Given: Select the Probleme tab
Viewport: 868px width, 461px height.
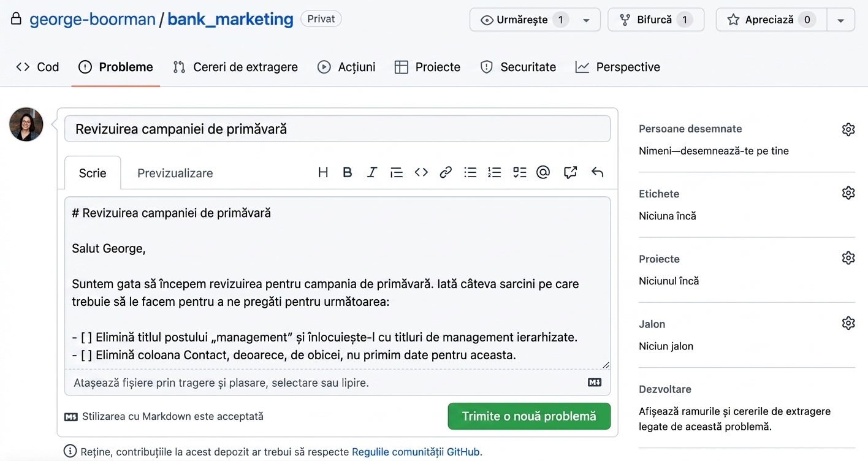Looking at the screenshot, I should 116,67.
